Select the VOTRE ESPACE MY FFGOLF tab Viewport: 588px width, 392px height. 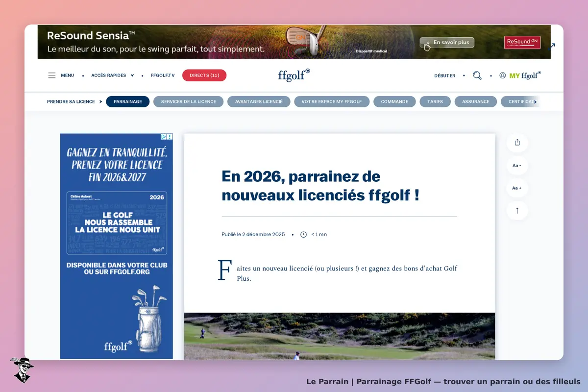(332, 101)
